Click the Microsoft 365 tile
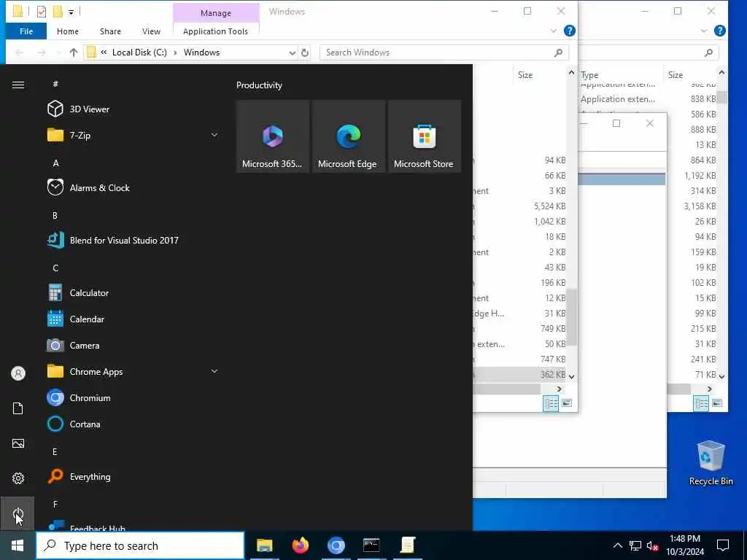Image resolution: width=747 pixels, height=560 pixels. click(x=273, y=136)
